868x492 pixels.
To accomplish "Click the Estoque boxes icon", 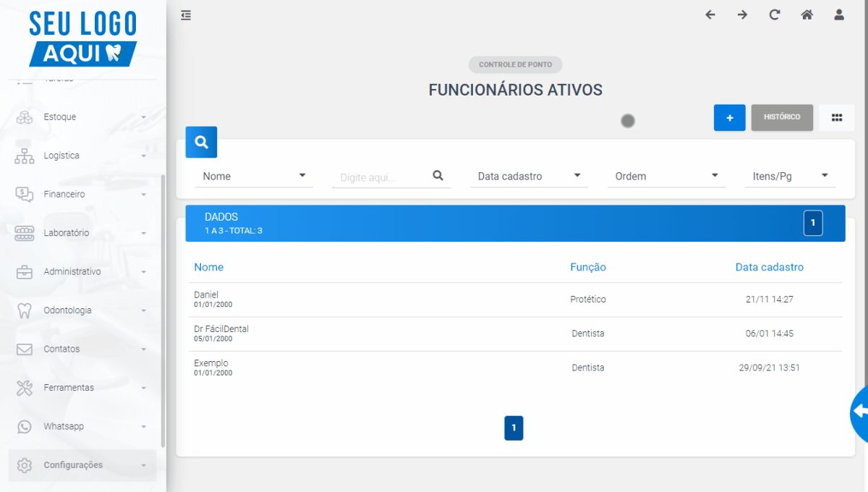I will 25,117.
